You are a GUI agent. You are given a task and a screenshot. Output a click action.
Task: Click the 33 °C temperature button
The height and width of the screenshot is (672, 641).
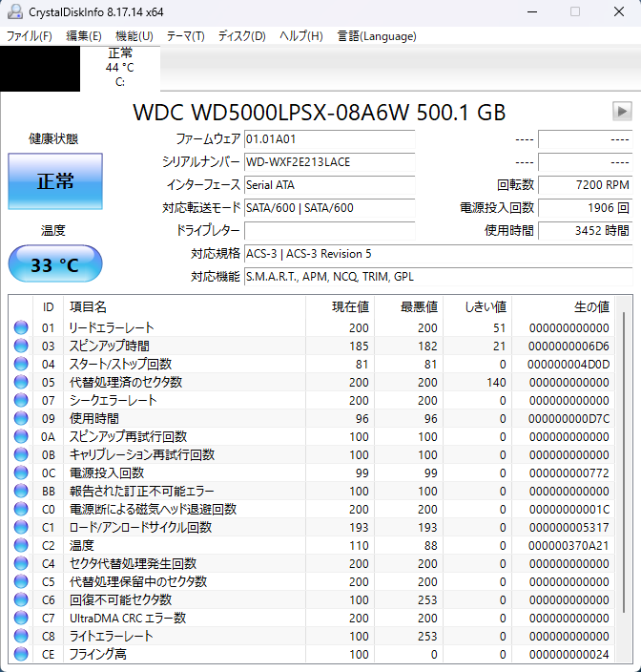click(x=55, y=264)
